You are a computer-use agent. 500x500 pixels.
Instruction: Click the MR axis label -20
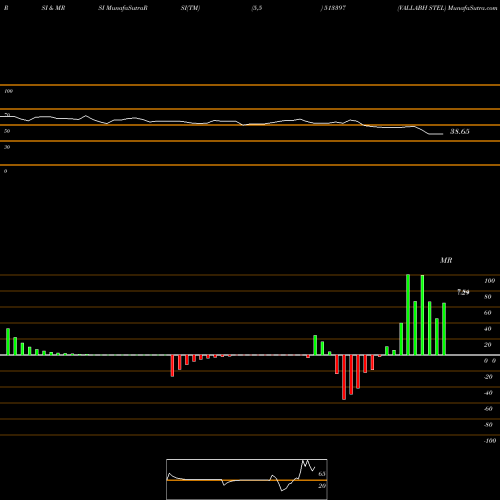[x=488, y=377]
